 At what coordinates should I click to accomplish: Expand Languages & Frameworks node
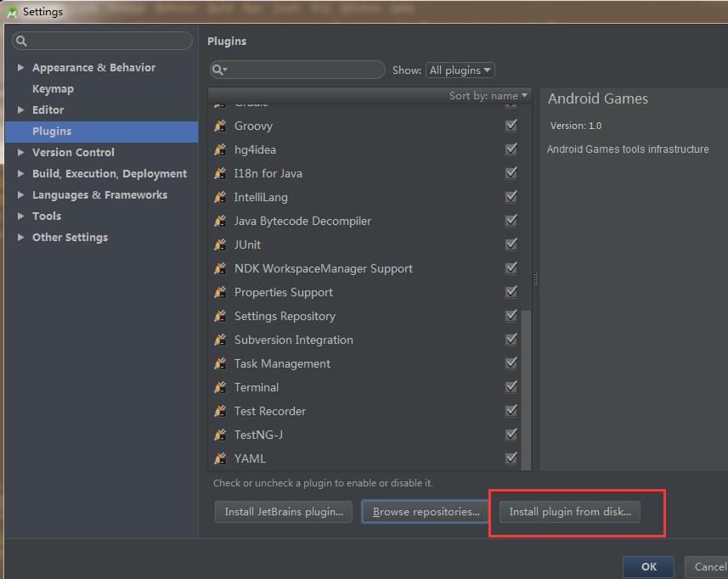(20, 195)
